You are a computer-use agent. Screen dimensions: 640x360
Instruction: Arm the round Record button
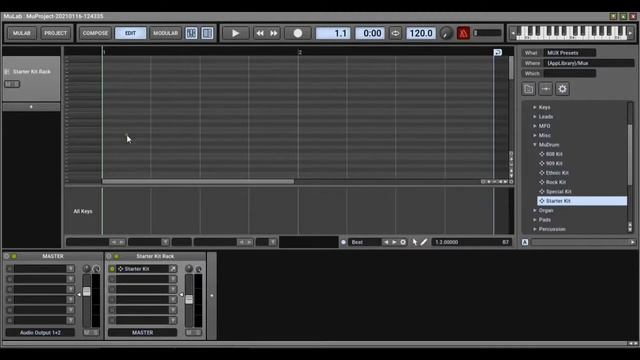click(298, 33)
